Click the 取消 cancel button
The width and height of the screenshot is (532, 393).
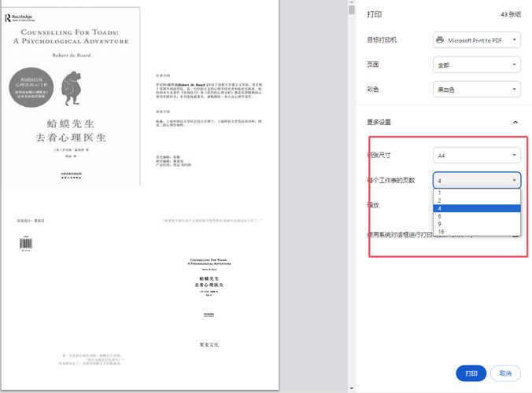click(x=505, y=373)
